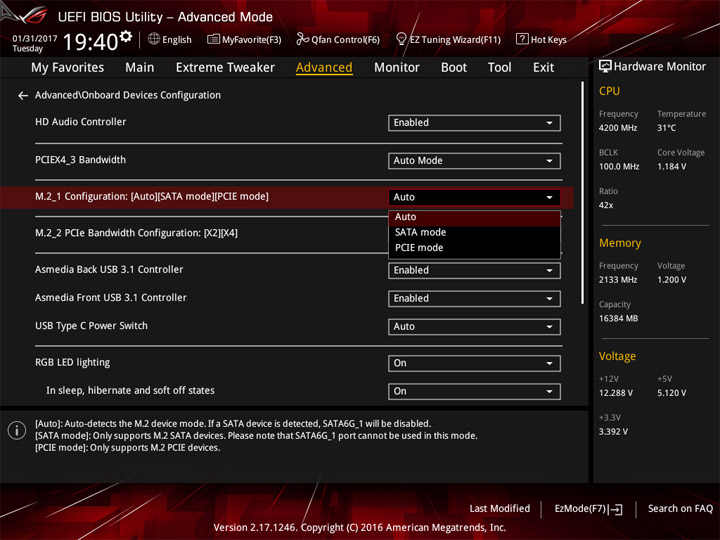Open Asmedia Front USB 3.1 Controller dropdown
The width and height of the screenshot is (720, 540).
pos(474,299)
